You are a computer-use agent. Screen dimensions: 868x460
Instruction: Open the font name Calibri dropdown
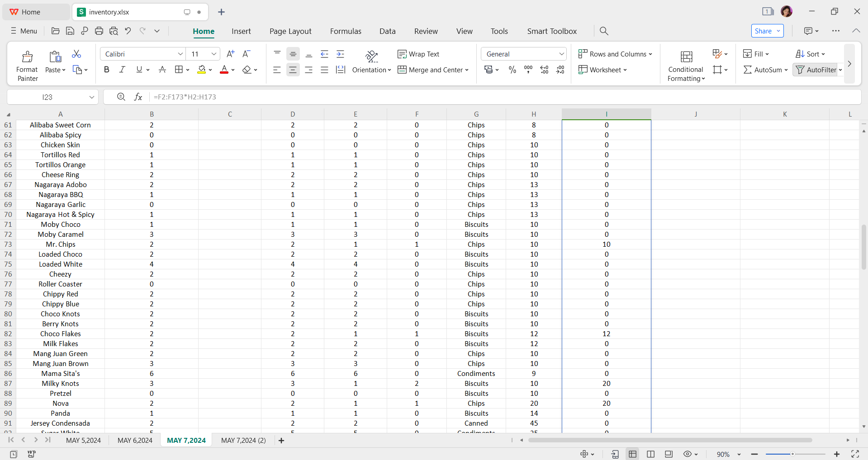click(x=180, y=54)
